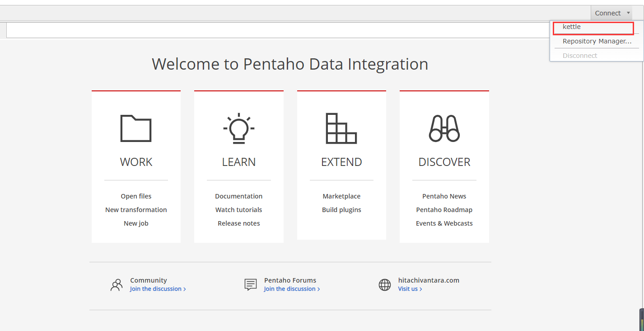Screen dimensions: 644x331
Task: Click the Community people icon
Action: pyautogui.click(x=117, y=285)
